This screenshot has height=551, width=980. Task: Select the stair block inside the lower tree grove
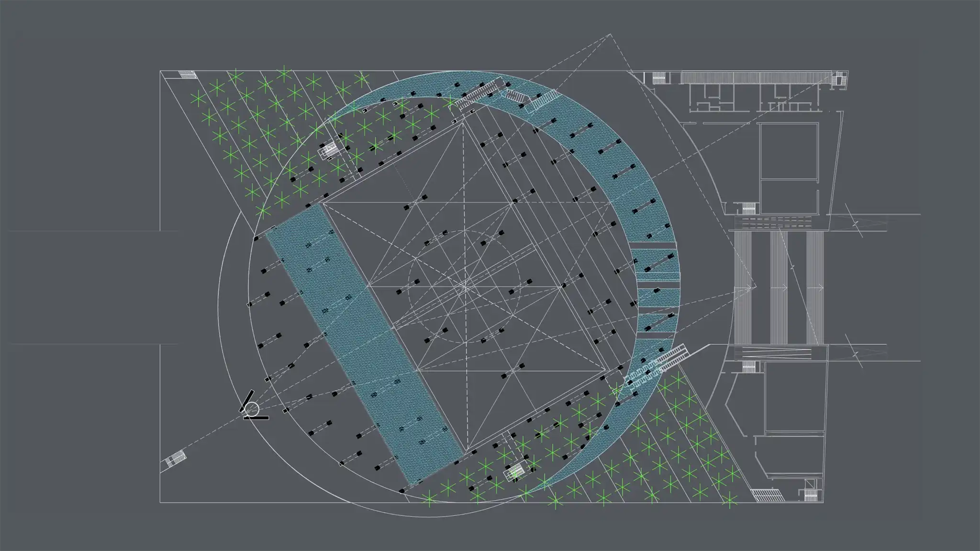pyautogui.click(x=516, y=471)
